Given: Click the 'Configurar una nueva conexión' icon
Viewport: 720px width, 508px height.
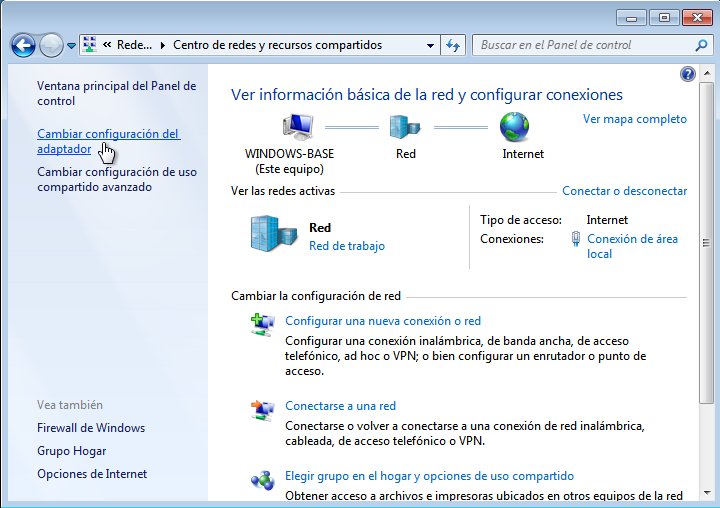Looking at the screenshot, I should [x=262, y=324].
